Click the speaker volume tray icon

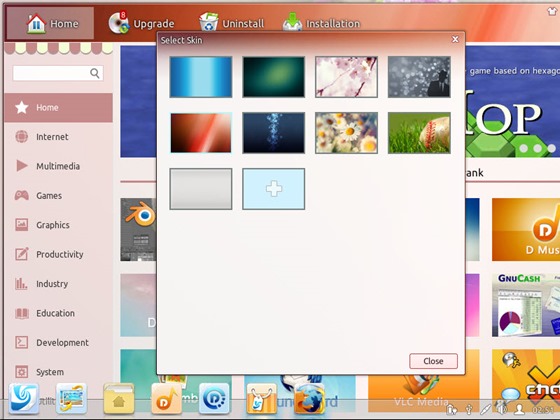pos(502,409)
